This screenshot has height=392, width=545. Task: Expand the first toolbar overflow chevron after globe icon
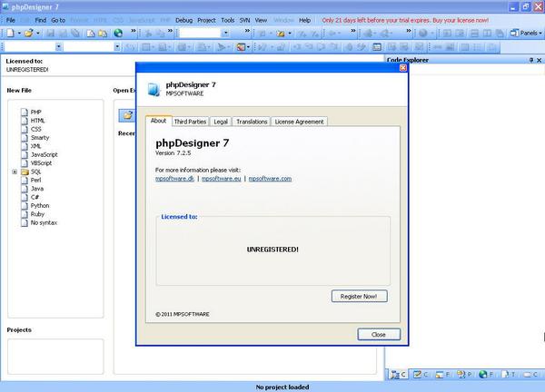(134, 31)
